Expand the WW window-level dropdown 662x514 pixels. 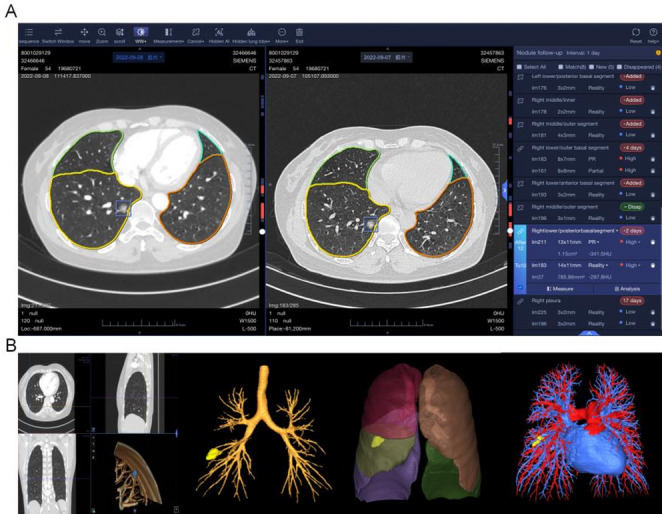(141, 35)
